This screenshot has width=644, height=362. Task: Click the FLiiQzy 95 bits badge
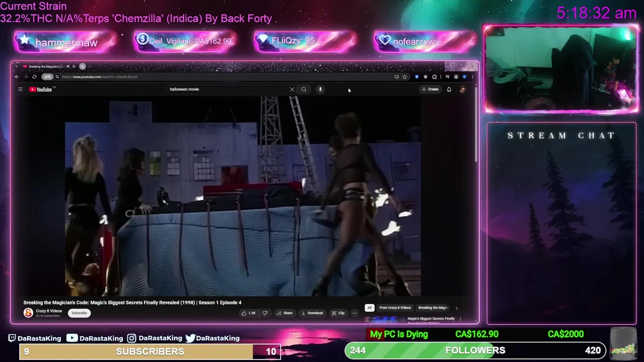(x=305, y=41)
